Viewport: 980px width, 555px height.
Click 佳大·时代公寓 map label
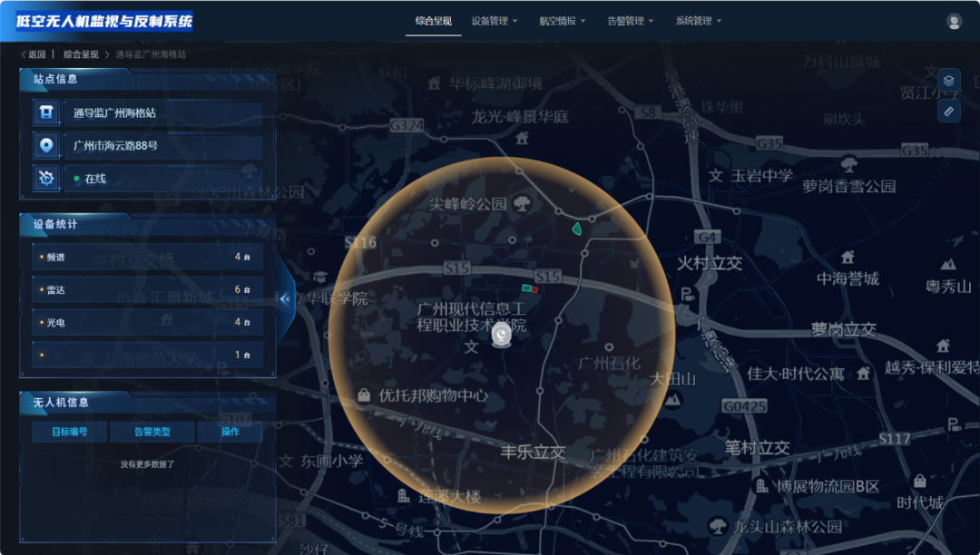pos(796,374)
